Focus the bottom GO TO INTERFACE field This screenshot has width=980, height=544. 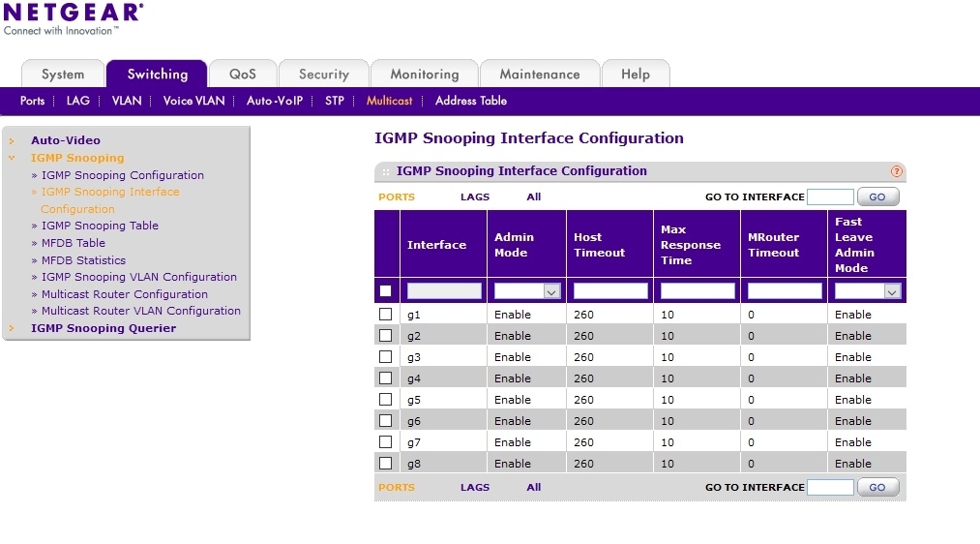830,487
